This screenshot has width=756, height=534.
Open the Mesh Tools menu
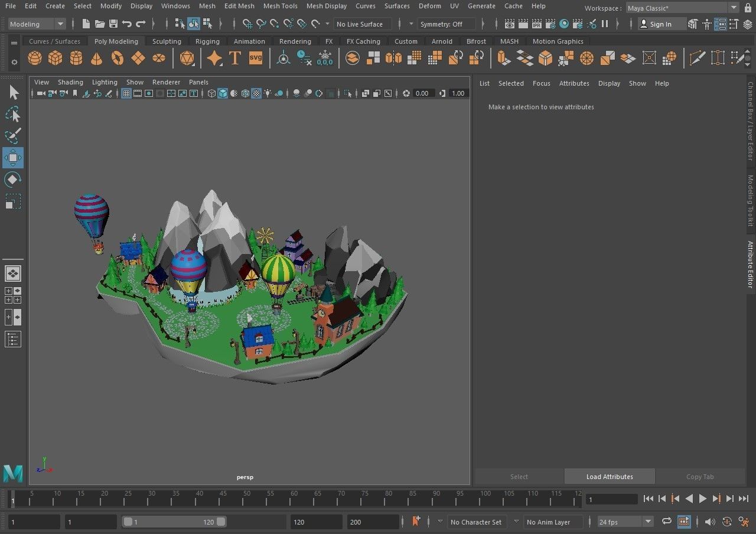tap(280, 6)
